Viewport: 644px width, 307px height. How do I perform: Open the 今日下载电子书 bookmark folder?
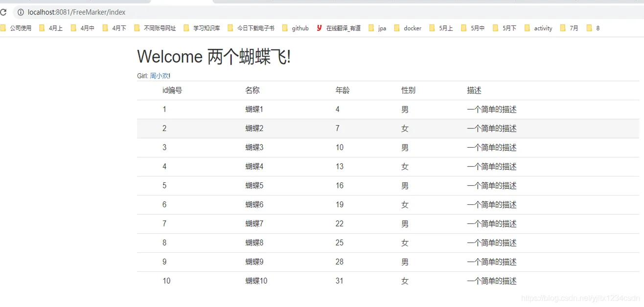(251, 28)
